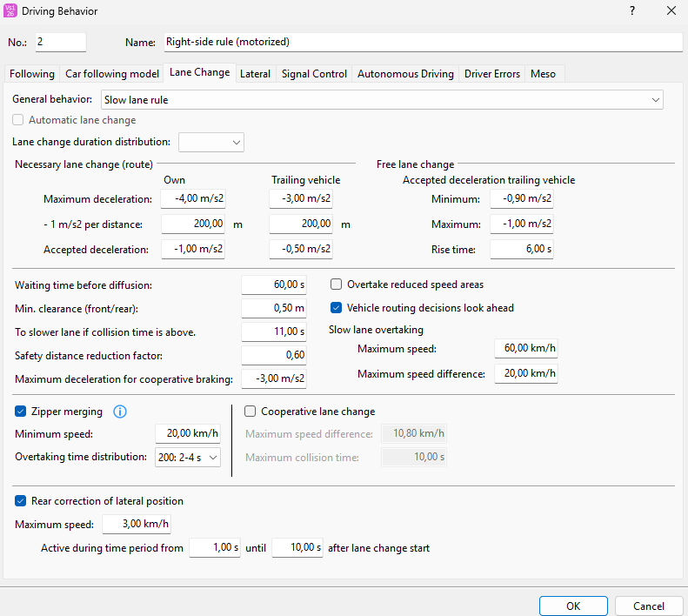Enable Cooperative lane change checkbox

(250, 412)
